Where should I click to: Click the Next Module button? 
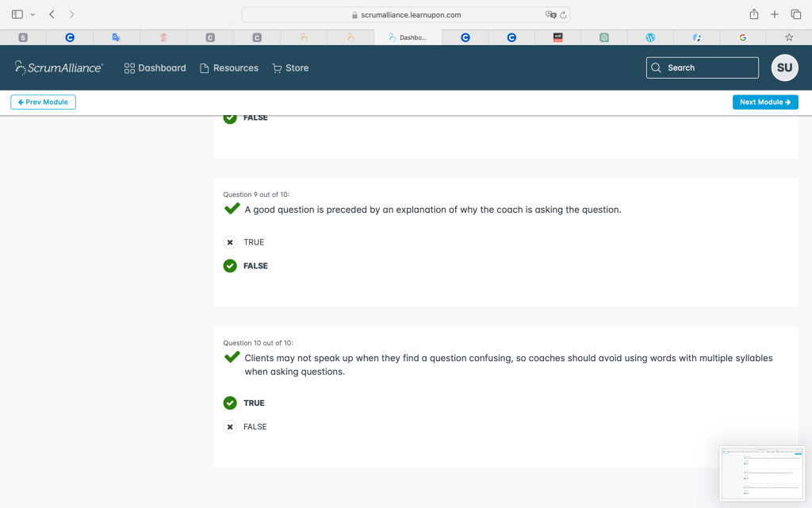[x=765, y=102]
